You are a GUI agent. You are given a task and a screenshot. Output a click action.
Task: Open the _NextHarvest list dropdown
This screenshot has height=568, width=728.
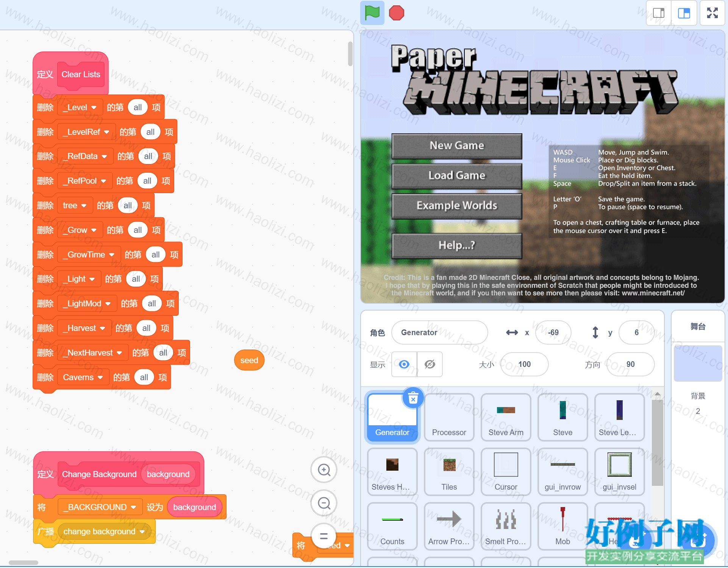pyautogui.click(x=93, y=353)
